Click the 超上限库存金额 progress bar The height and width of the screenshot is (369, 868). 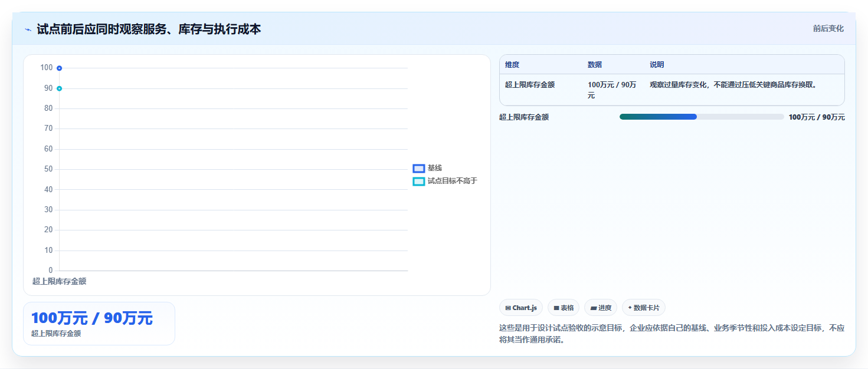pos(702,117)
